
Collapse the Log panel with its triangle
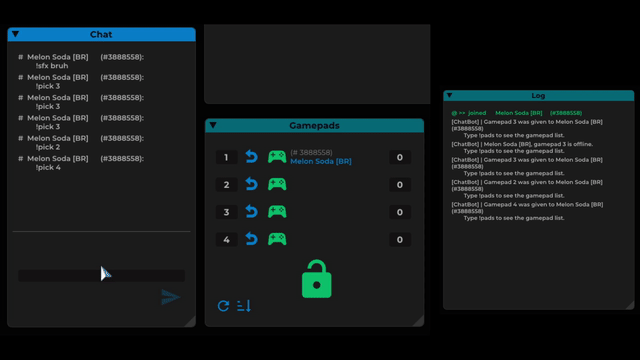(x=449, y=95)
